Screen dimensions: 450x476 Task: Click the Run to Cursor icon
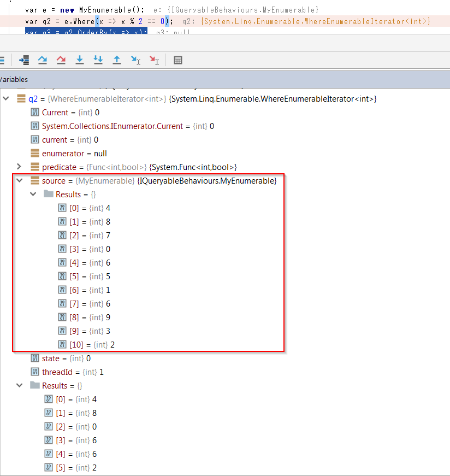pyautogui.click(x=135, y=60)
